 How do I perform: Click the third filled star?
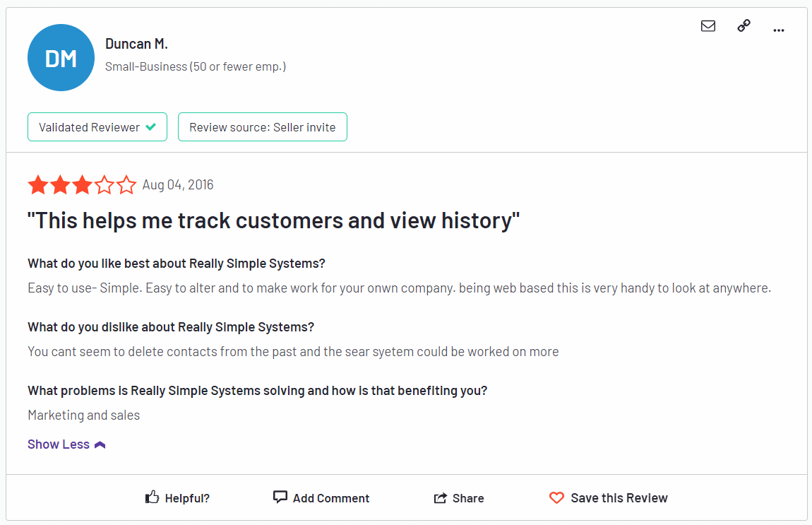(x=82, y=184)
